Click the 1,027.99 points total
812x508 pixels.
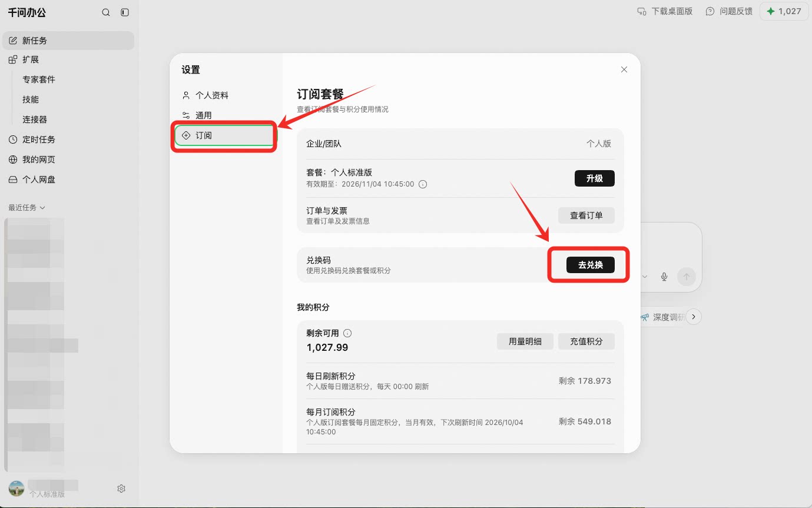coord(327,347)
